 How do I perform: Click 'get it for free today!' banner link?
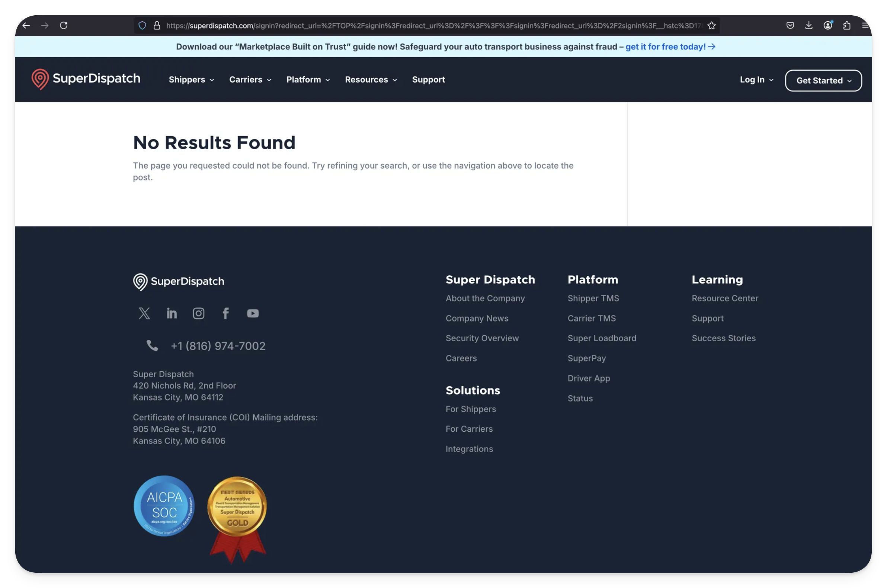[670, 47]
